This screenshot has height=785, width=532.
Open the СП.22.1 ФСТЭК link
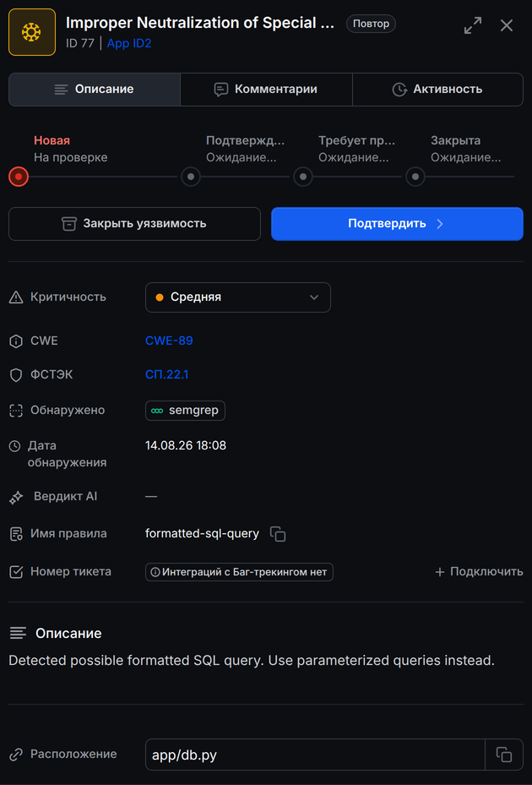tap(166, 374)
